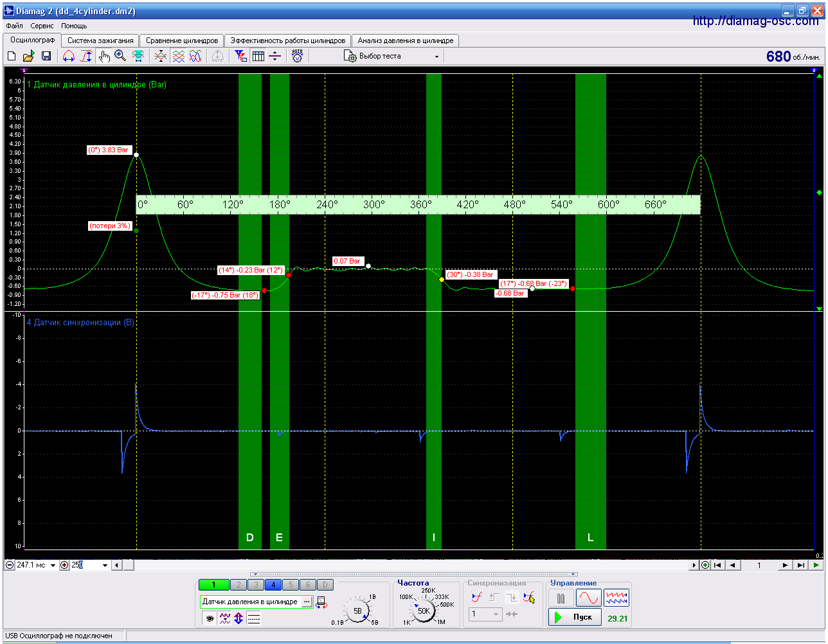The height and width of the screenshot is (644, 828).
Task: Switch to the Осциллограф tab
Action: [x=33, y=40]
